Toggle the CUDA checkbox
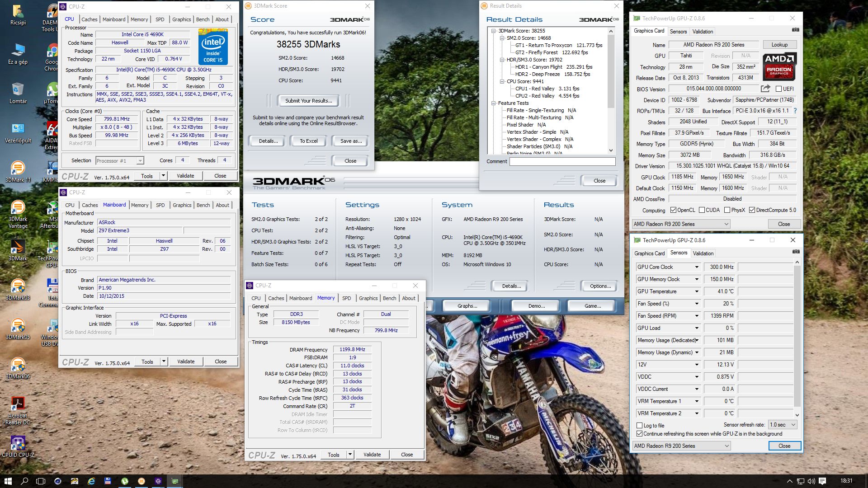The width and height of the screenshot is (868, 488). [702, 210]
